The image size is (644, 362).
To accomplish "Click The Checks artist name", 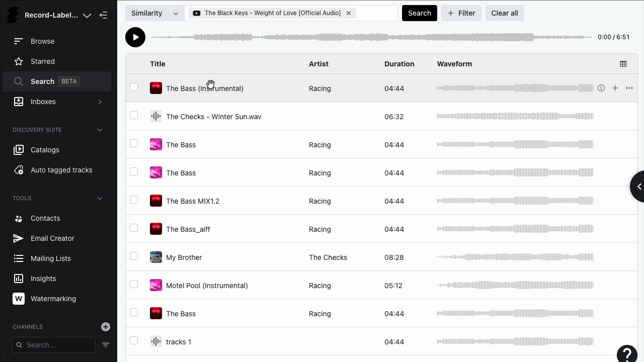I will [x=328, y=257].
